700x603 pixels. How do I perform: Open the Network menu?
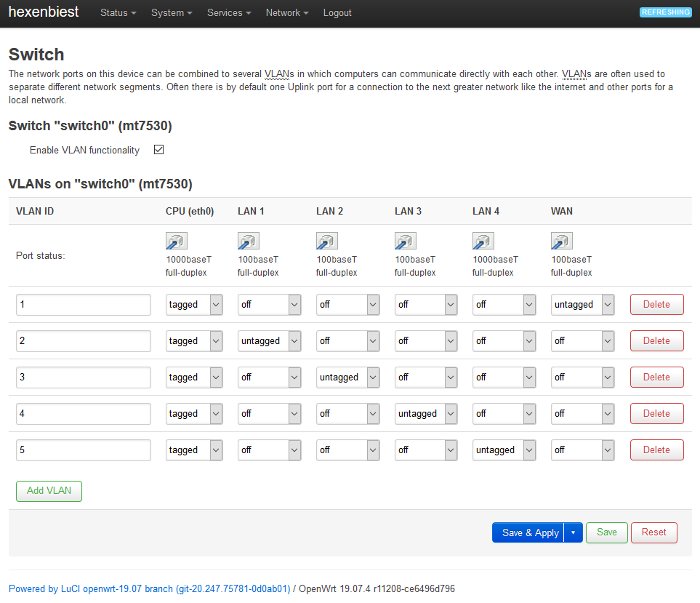click(287, 13)
